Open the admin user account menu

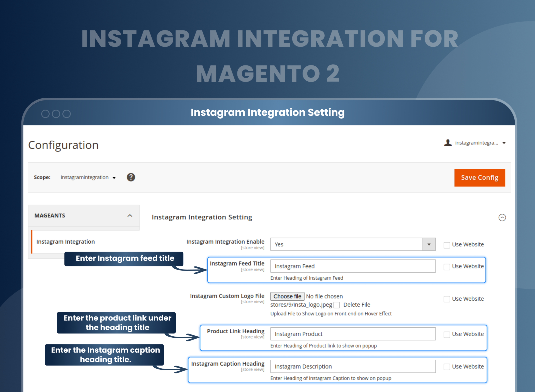point(475,143)
